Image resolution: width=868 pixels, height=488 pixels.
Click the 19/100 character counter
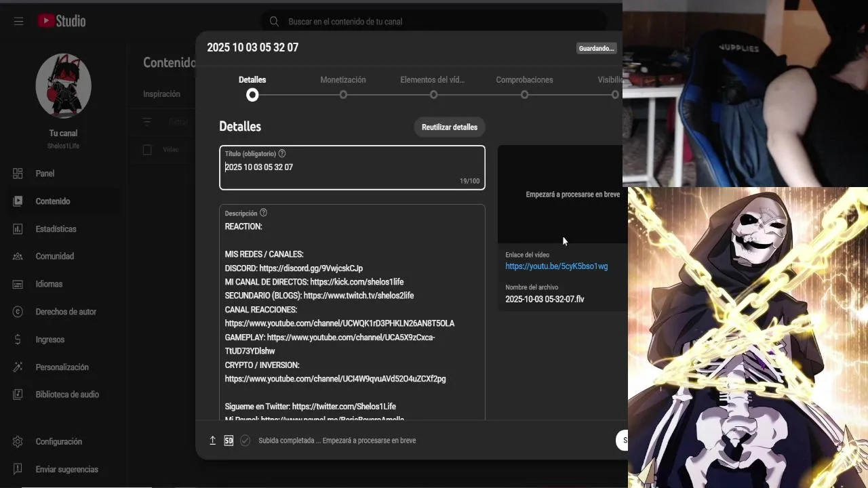(469, 181)
